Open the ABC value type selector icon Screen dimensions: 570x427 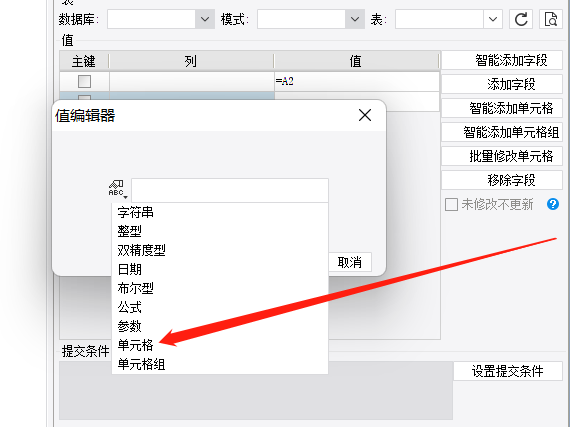(118, 189)
